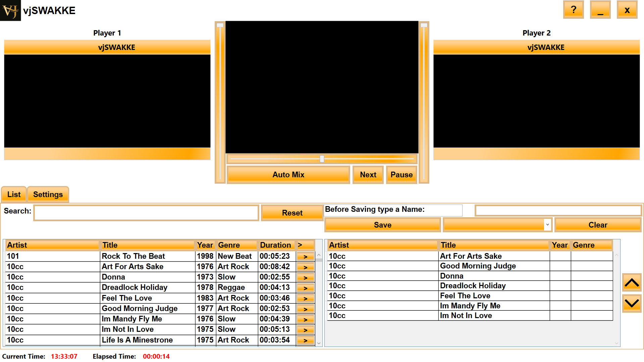Focus the Search text field

(x=146, y=213)
